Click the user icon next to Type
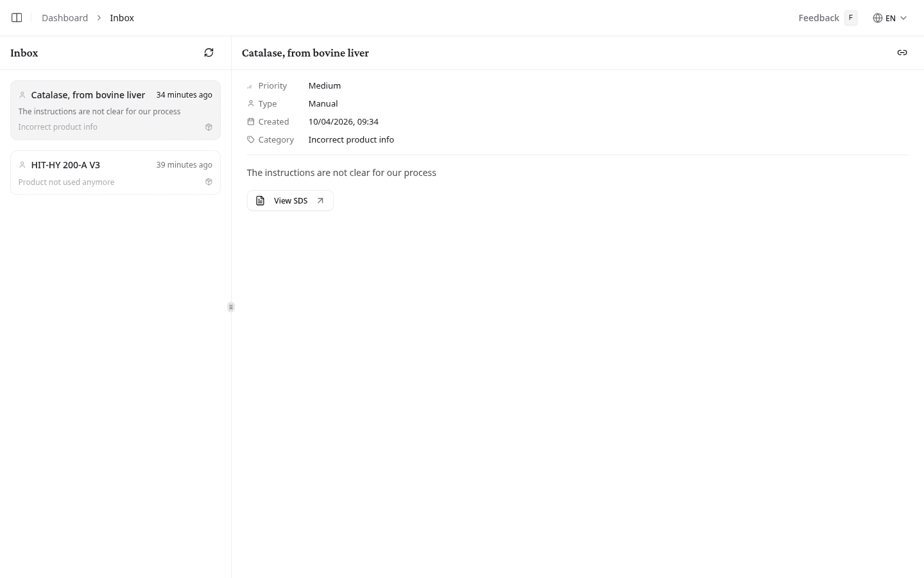Screen dimensions: 924x578 [x=251, y=103]
